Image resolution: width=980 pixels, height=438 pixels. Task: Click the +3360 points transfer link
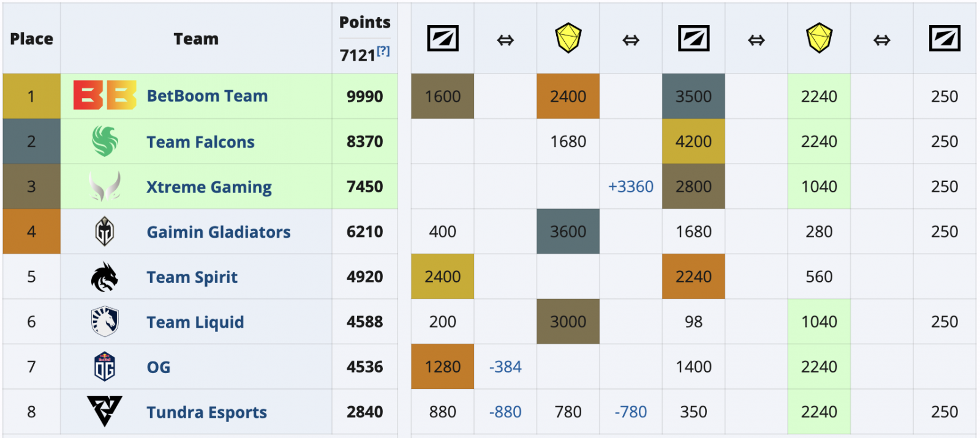pos(630,187)
